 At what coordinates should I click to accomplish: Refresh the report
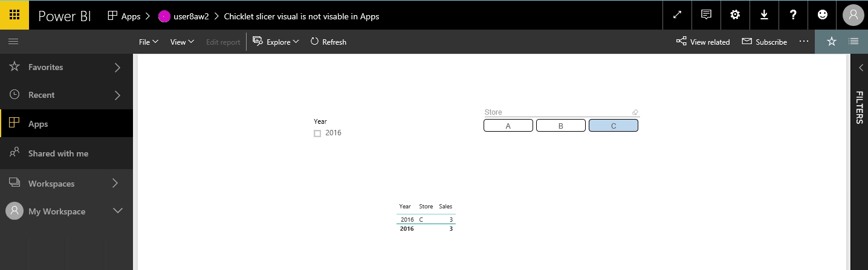click(328, 42)
